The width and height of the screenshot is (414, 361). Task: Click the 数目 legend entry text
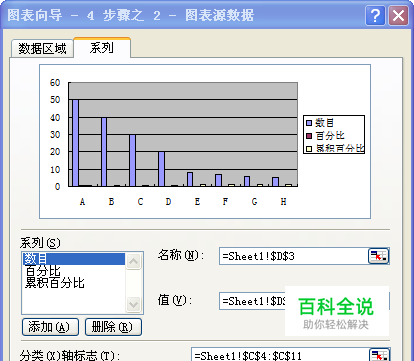(x=324, y=123)
